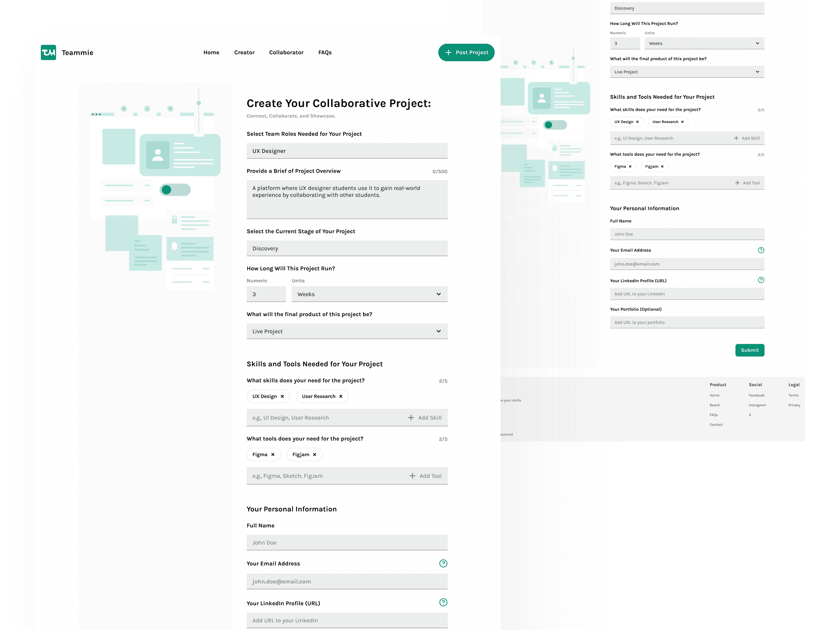The image size is (840, 630).
Task: Click the LinkedIn help icon in right panel
Action: tap(761, 280)
